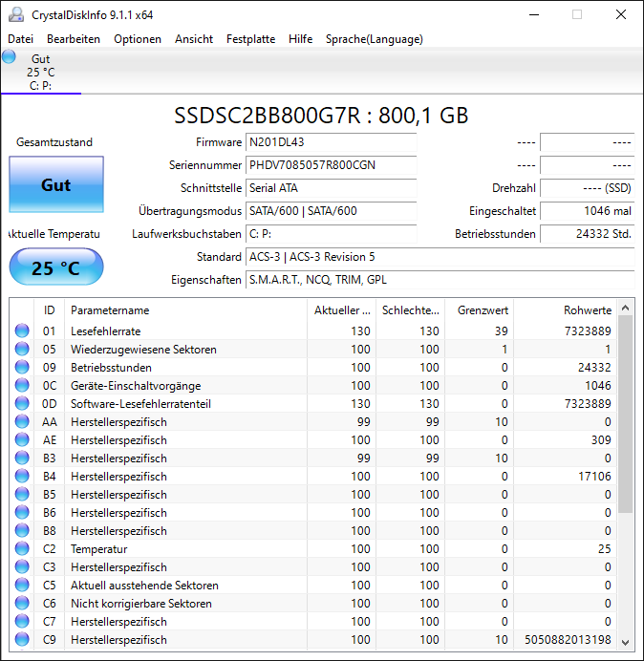Click the Standard ACS-3 field
Screen dimensions: 644x661
pyautogui.click(x=440, y=257)
